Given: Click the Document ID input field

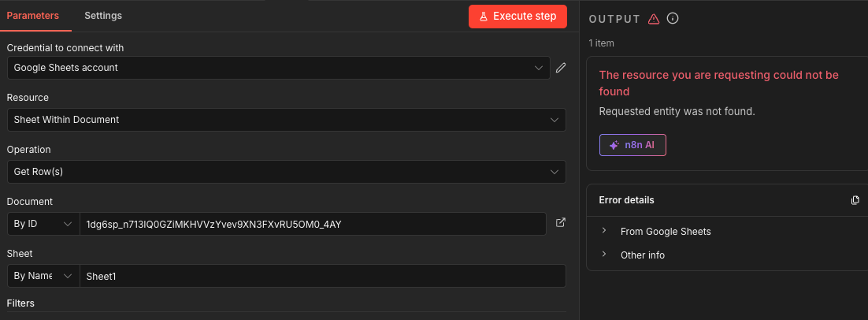Looking at the screenshot, I should pos(313,224).
